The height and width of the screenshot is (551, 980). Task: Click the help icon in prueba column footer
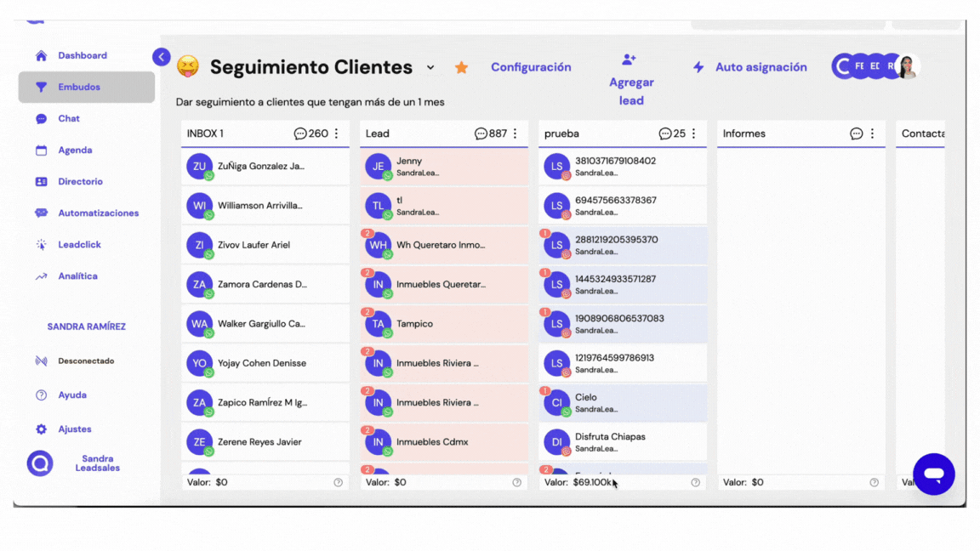click(695, 482)
